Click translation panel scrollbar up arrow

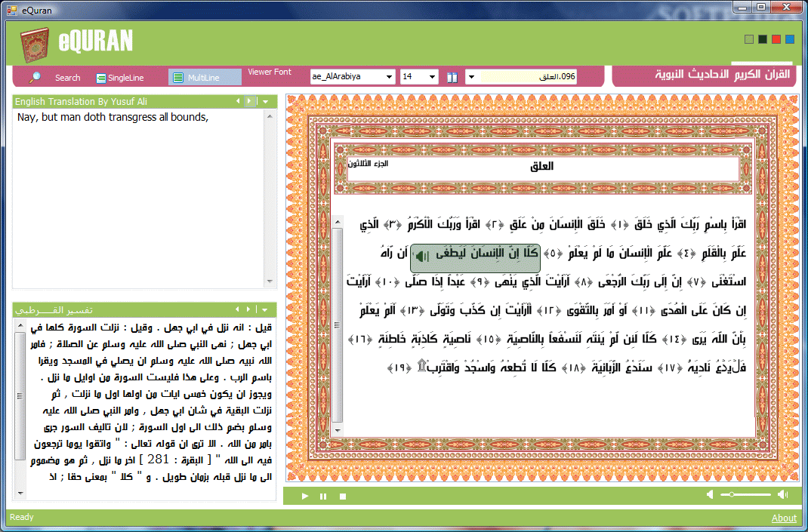point(270,117)
